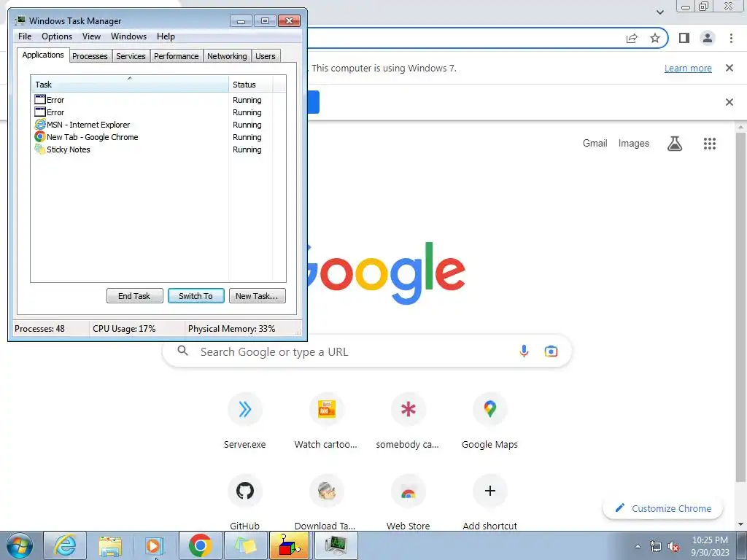Open Windows Explorer folder on taskbar
This screenshot has width=747, height=560.
(x=110, y=545)
